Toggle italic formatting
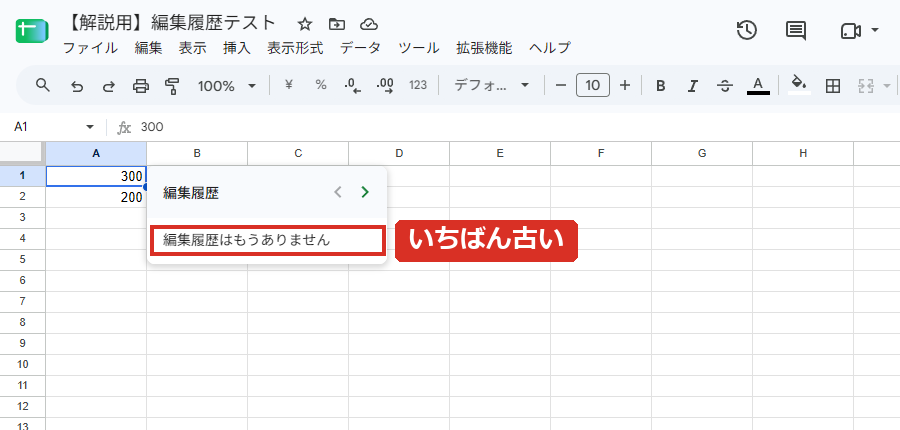The image size is (900, 430). [693, 86]
